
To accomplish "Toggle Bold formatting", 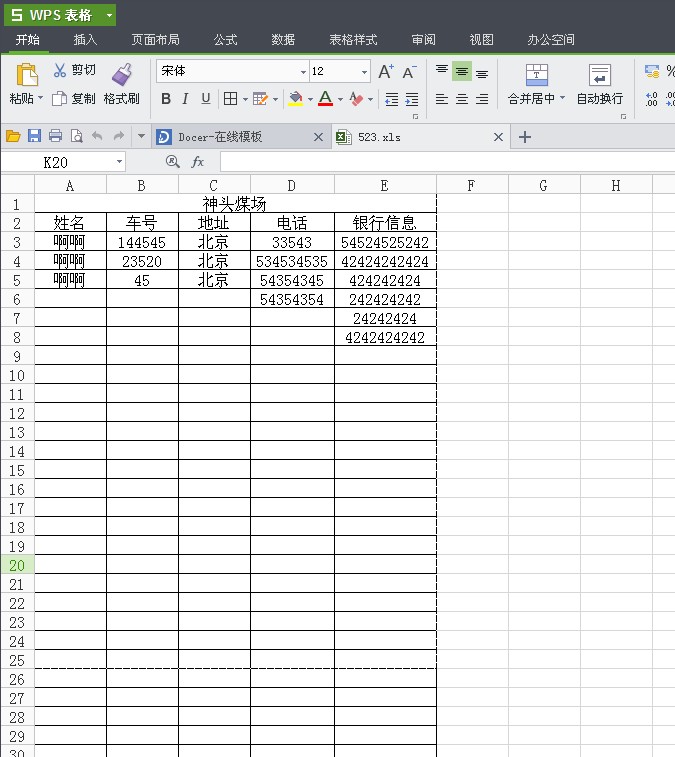I will click(x=166, y=99).
